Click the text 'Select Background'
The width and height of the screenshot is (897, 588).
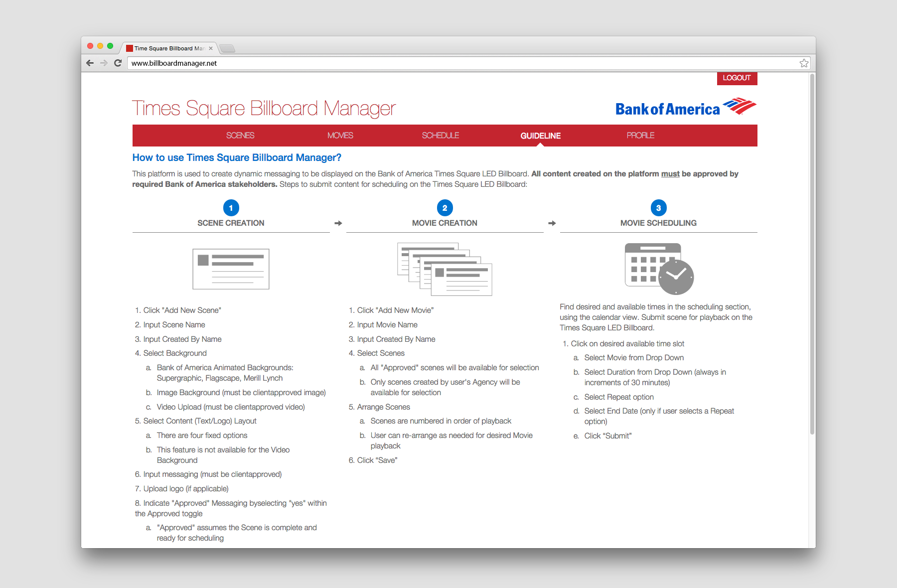[175, 353]
